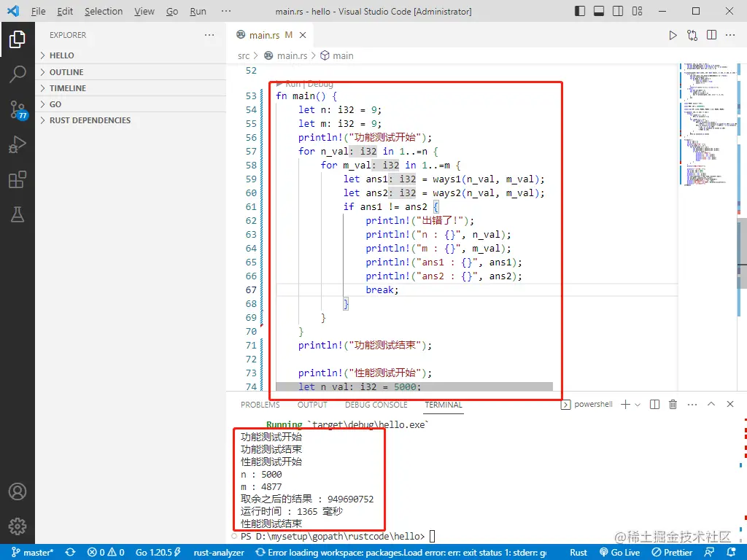747x560 pixels.
Task: Expand the TIMELINE section
Action: tap(131, 88)
